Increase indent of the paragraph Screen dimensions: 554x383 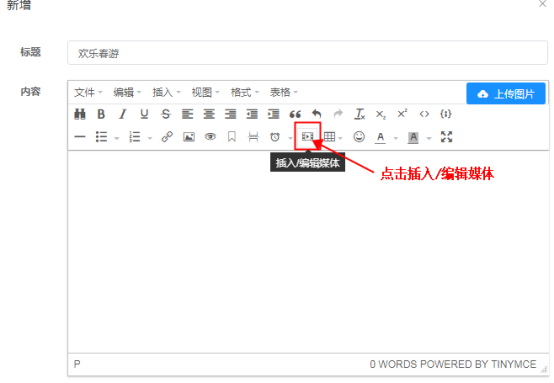pos(273,114)
